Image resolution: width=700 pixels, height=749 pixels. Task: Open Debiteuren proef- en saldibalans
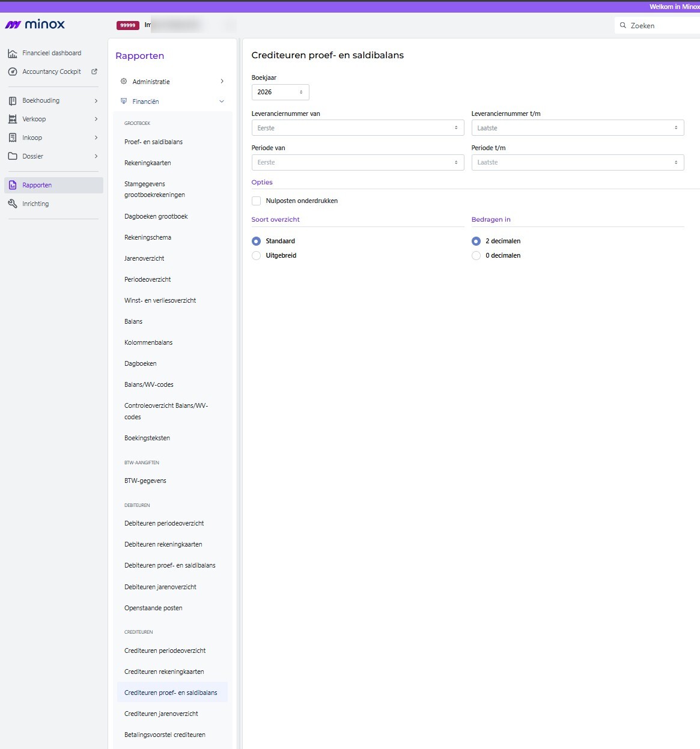point(170,565)
